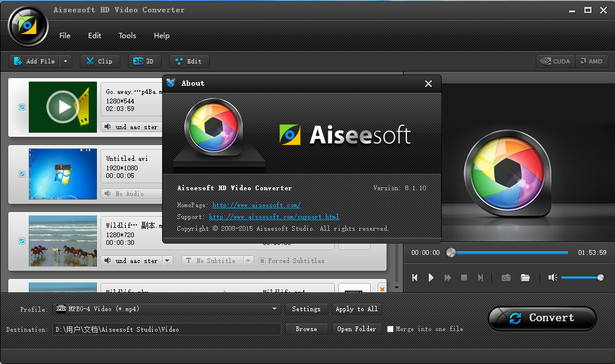Viewport: 615px width, 364px height.
Task: Open the aiseesoft.com homepage link
Action: [256, 205]
